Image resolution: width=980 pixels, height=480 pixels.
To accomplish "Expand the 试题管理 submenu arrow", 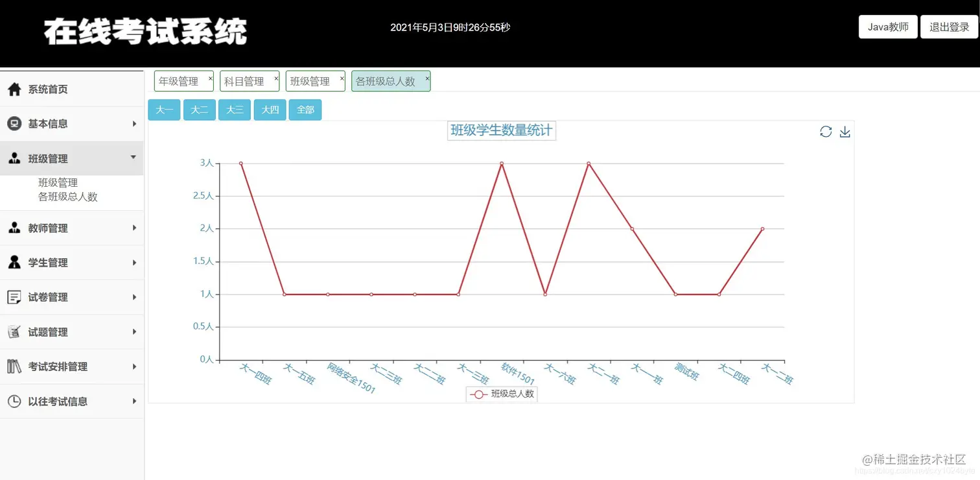I will pos(134,332).
